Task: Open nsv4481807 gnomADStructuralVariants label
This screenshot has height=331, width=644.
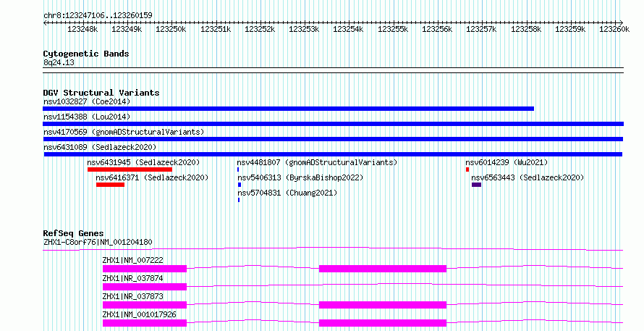Action: tap(317, 162)
